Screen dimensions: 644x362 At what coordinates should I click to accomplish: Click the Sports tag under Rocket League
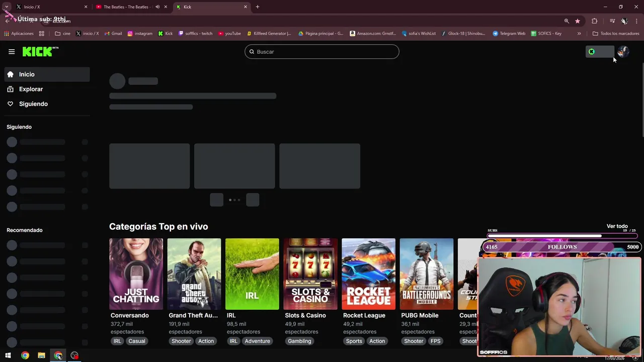click(354, 341)
